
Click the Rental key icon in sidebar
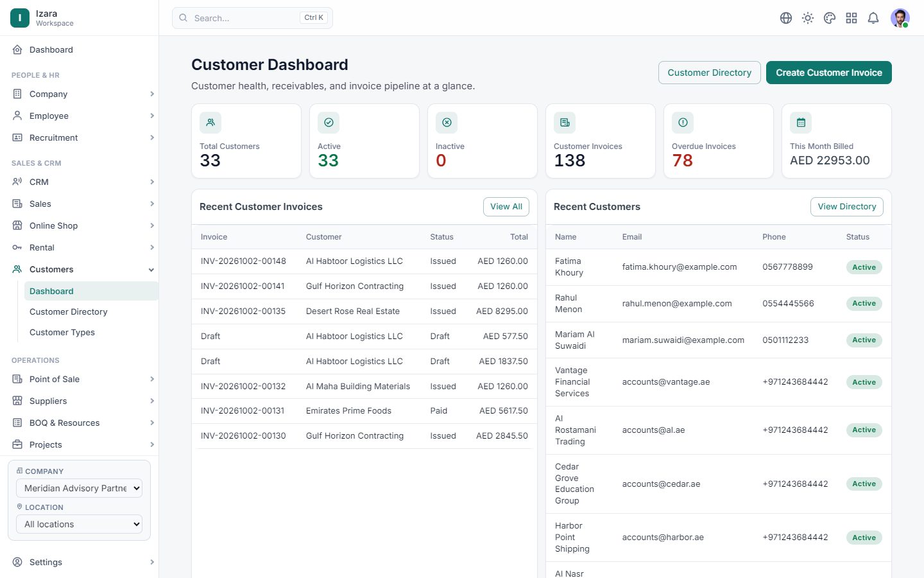[17, 247]
